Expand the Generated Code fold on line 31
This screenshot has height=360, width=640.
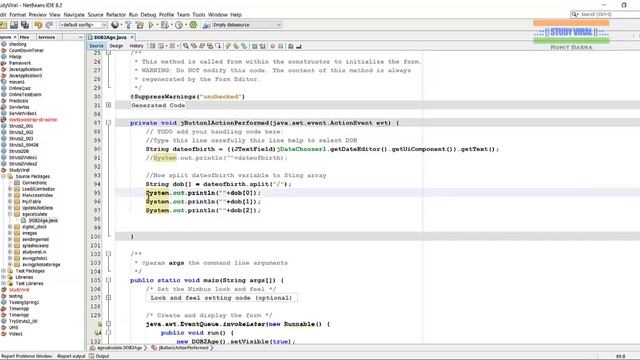(x=109, y=105)
